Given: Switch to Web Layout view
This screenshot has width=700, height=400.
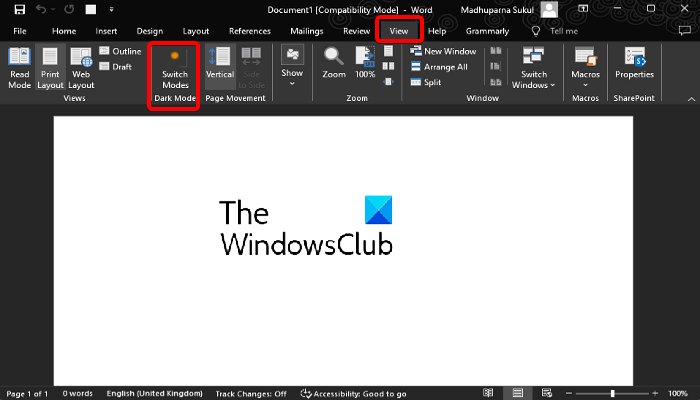Looking at the screenshot, I should coord(81,67).
